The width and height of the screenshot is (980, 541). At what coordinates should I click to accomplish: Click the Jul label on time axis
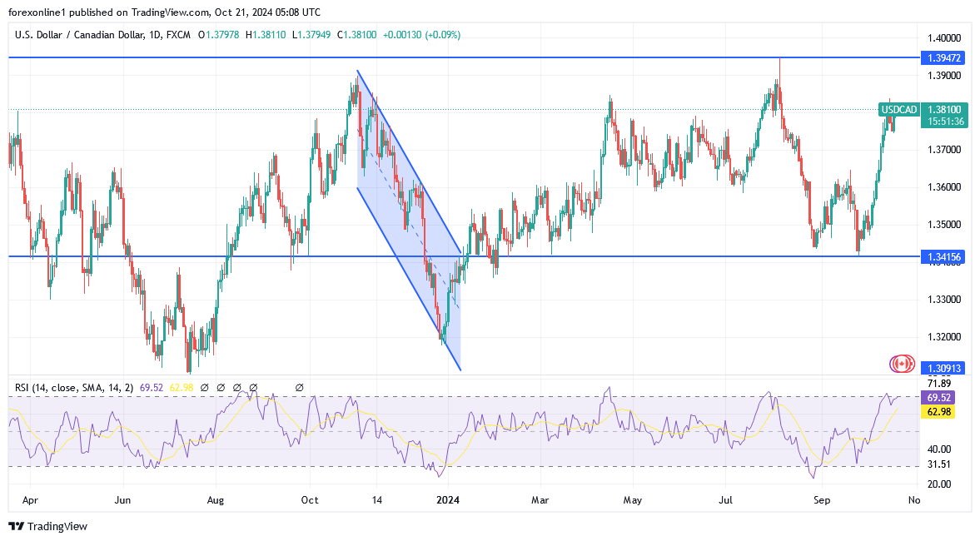(725, 500)
